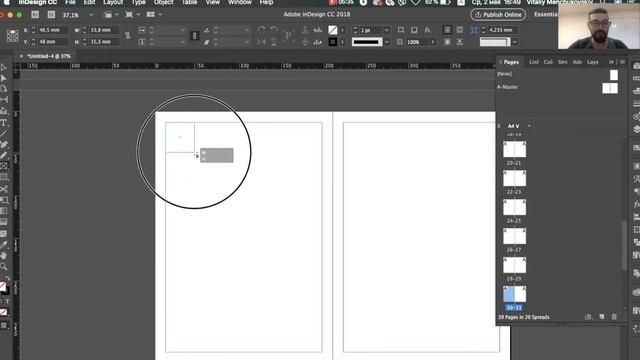Select the Rectangle Frame tool

point(4,167)
